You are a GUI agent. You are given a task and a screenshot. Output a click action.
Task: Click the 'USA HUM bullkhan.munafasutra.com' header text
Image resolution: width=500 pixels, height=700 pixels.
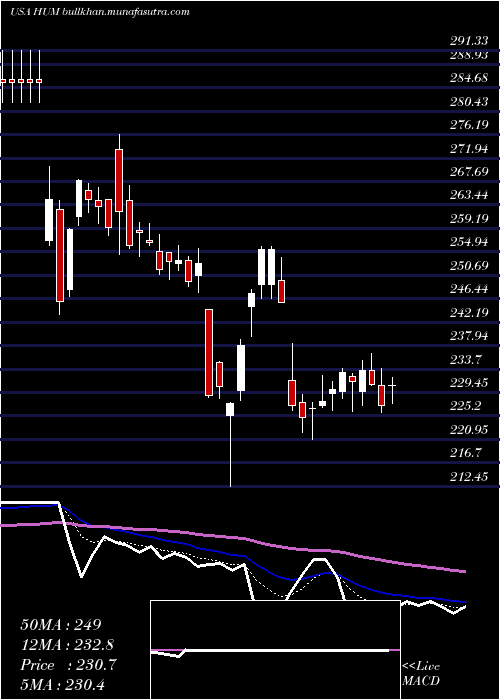(99, 11)
